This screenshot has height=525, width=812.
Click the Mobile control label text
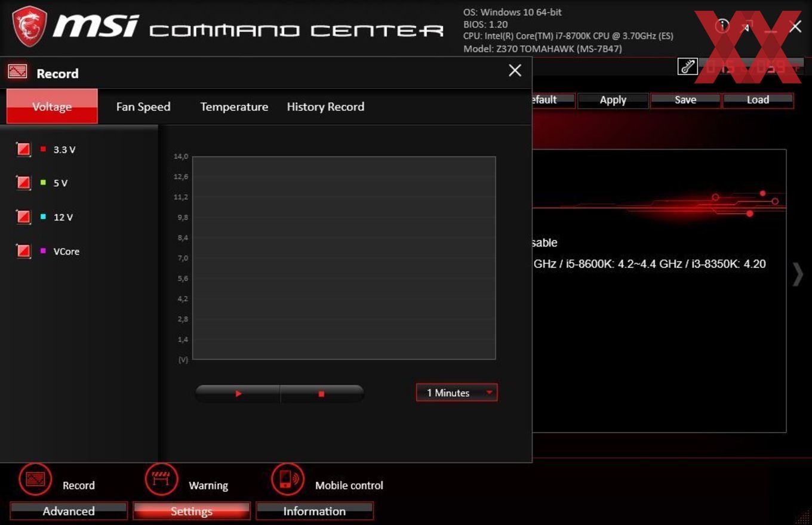(349, 486)
